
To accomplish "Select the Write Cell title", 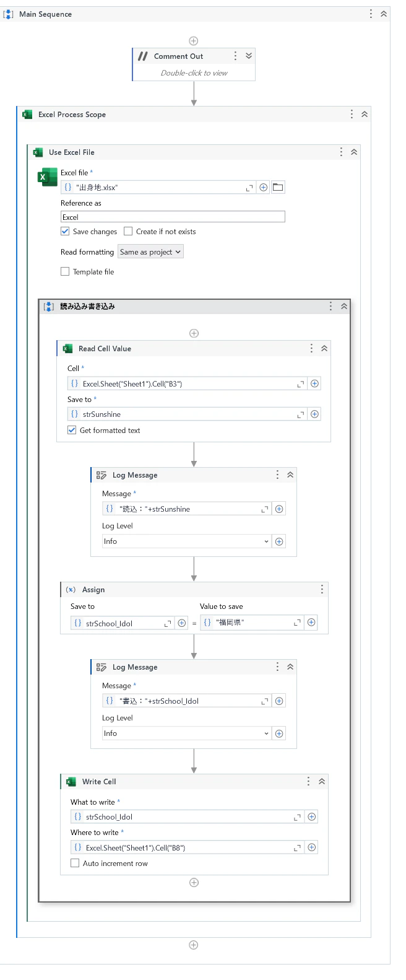I will click(x=99, y=782).
